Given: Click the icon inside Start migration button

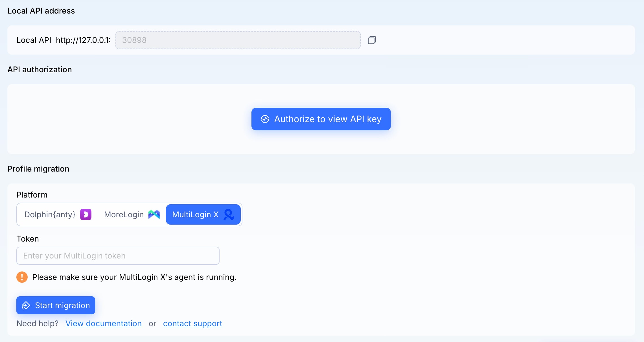Looking at the screenshot, I should (x=26, y=305).
